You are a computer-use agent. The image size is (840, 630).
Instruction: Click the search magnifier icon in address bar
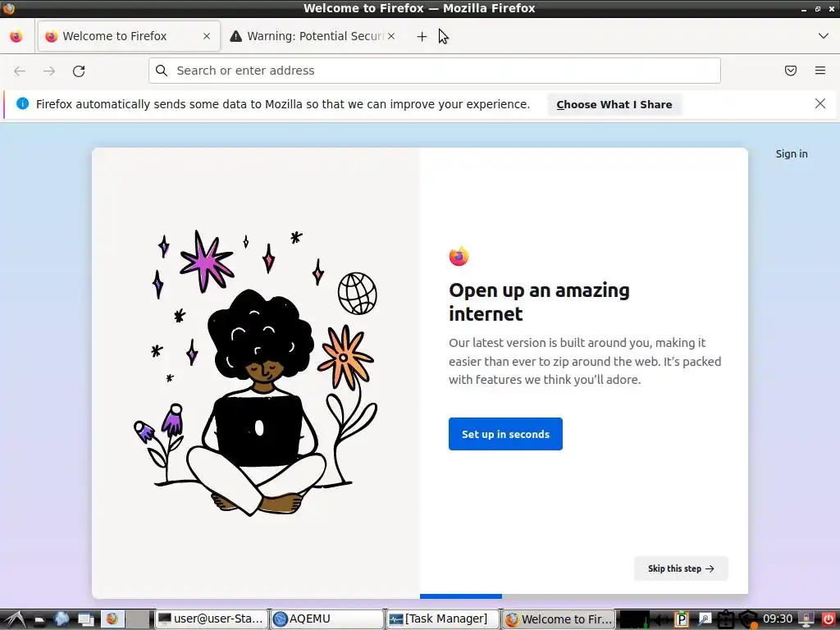pyautogui.click(x=162, y=71)
